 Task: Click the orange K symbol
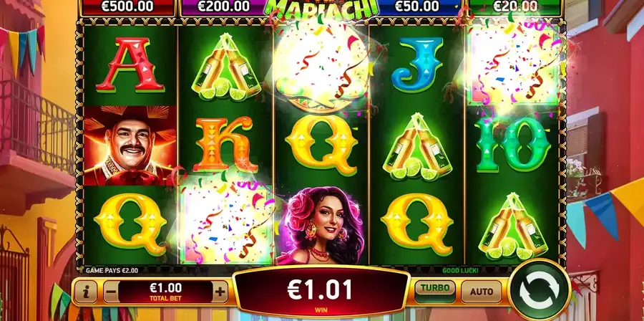click(x=225, y=144)
